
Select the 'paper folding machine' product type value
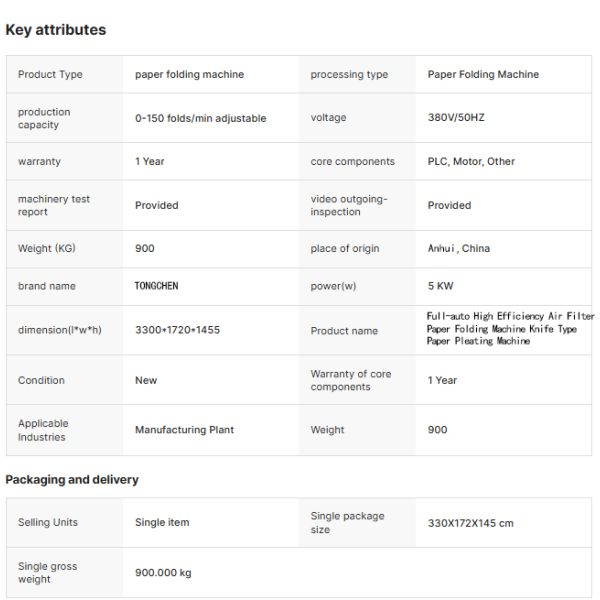pos(189,75)
